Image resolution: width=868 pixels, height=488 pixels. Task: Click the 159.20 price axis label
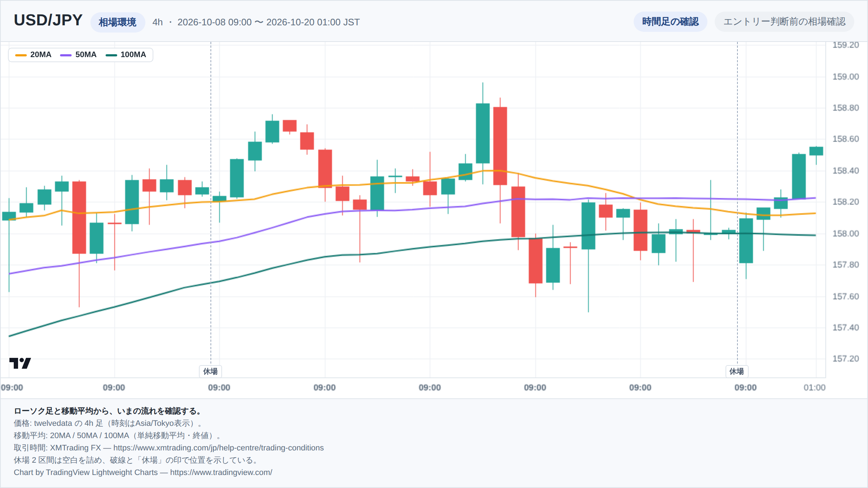coord(846,45)
